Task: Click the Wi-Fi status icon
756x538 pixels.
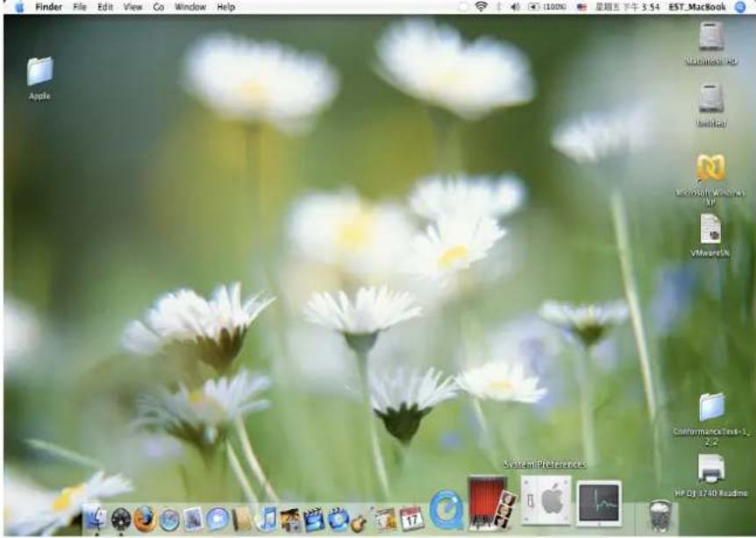Action: [481, 6]
